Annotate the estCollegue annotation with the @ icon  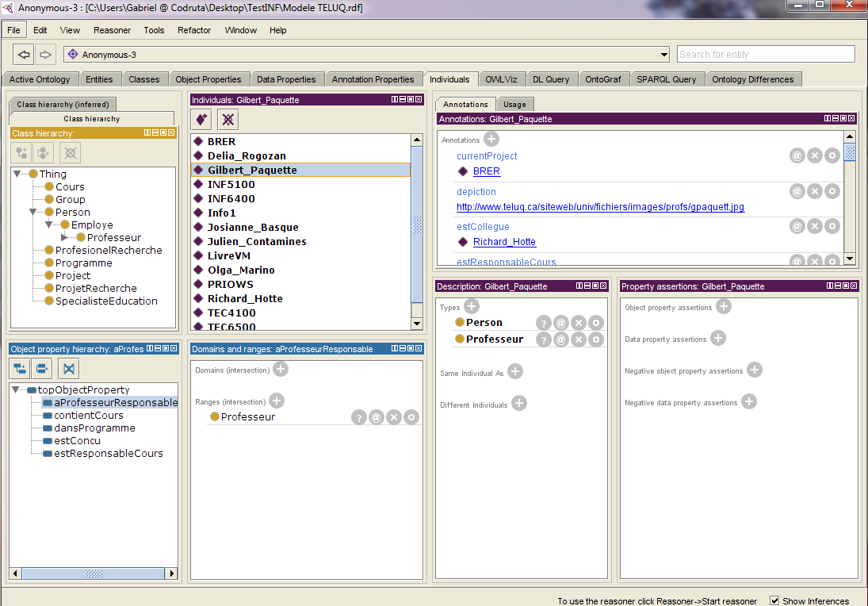point(797,226)
